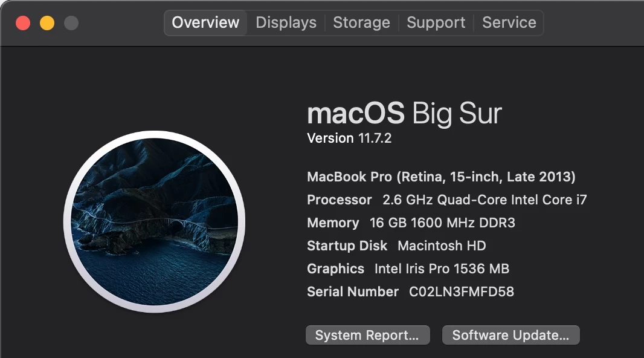
Task: Click processor value 2.6 GHz Quad-Core Intel Core i7
Action: pos(485,200)
